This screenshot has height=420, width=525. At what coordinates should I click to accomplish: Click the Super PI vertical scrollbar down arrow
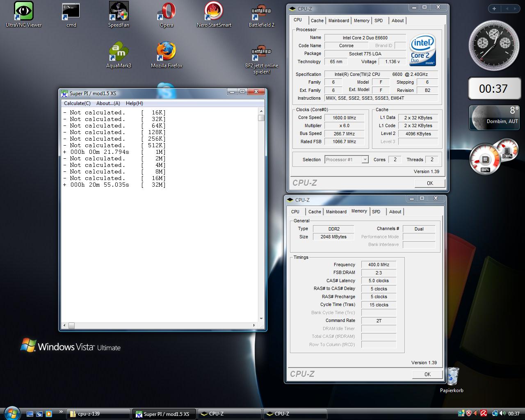pyautogui.click(x=261, y=319)
